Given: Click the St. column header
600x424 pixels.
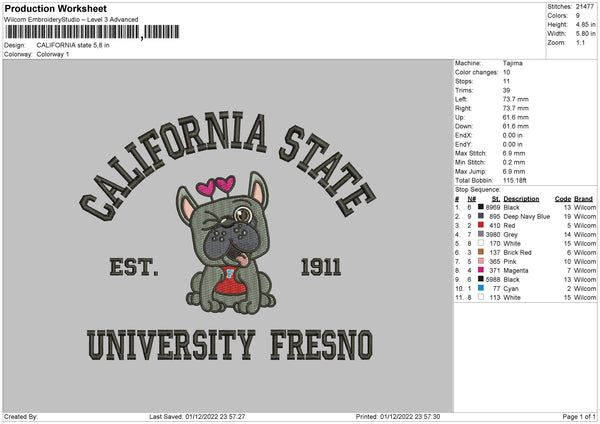Looking at the screenshot, I should pos(496,199).
